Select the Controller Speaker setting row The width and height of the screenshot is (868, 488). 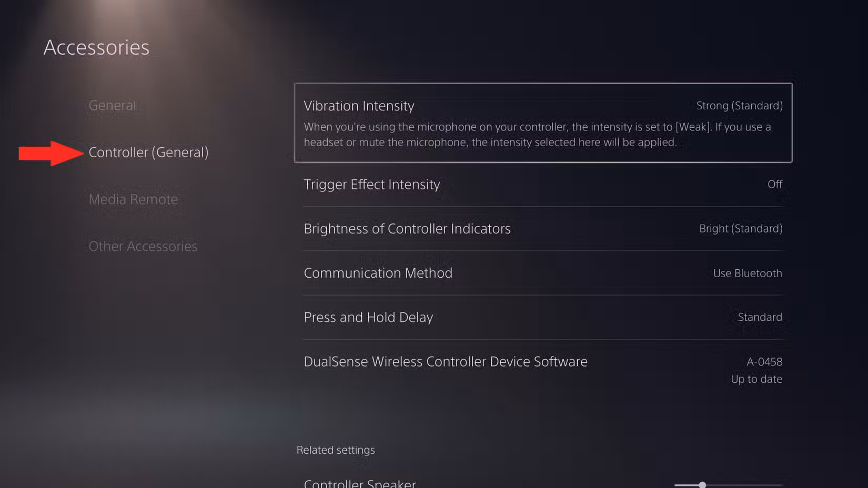pos(543,482)
